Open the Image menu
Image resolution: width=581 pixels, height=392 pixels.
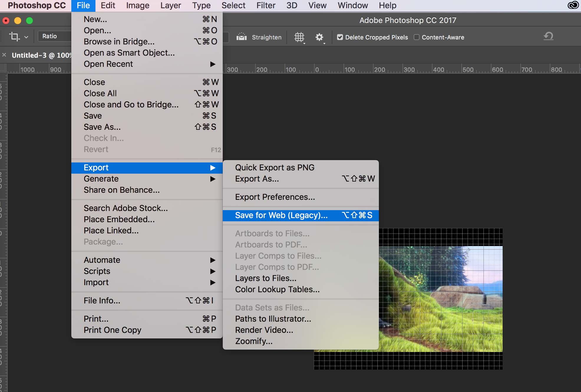tap(138, 5)
